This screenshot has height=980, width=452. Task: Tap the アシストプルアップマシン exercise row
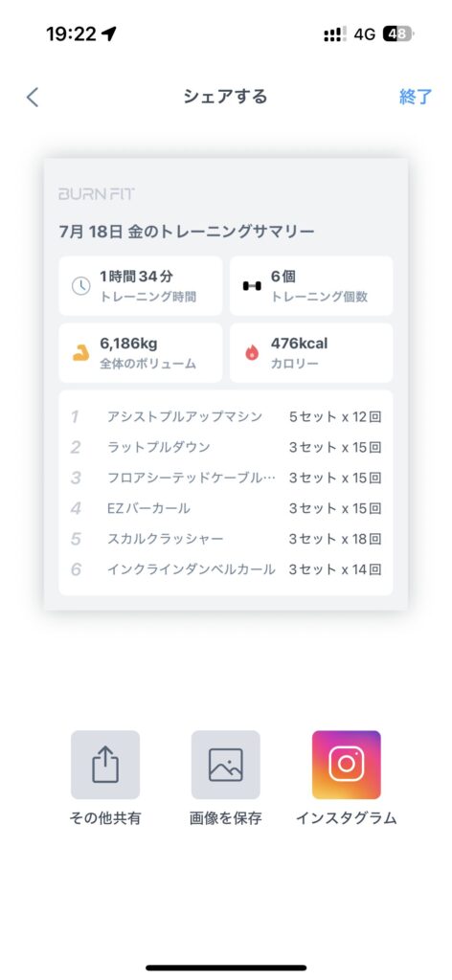pos(226,417)
